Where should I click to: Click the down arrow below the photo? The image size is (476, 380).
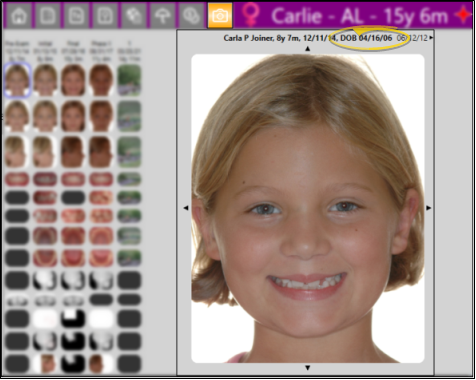[307, 368]
